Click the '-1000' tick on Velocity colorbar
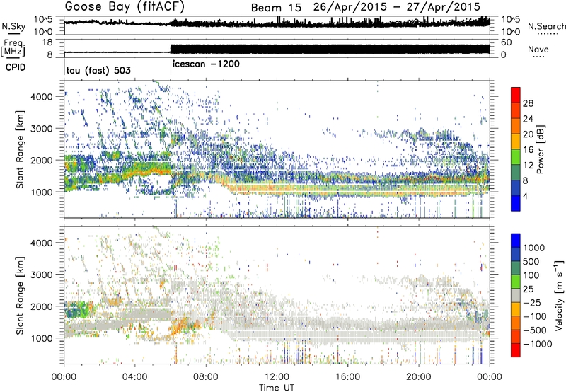Viewport: 566px width, 392px height. pyautogui.click(x=537, y=344)
